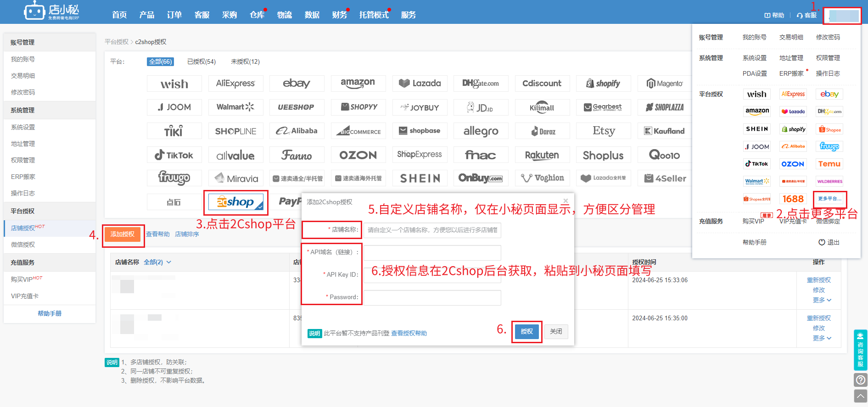The height and width of the screenshot is (407, 868).
Task: Select the Cdiscount platform tile
Action: 542,84
